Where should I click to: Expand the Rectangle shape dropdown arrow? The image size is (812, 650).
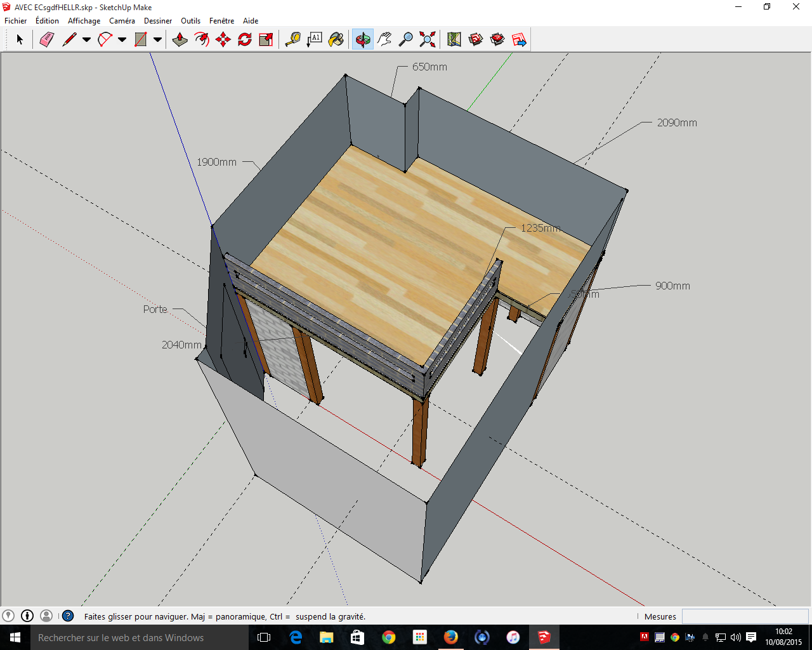(157, 39)
